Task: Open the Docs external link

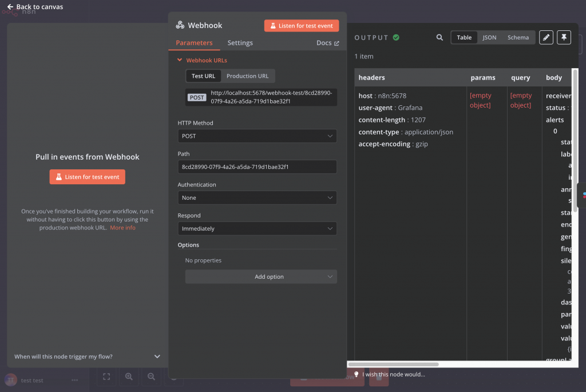Action: 327,43
